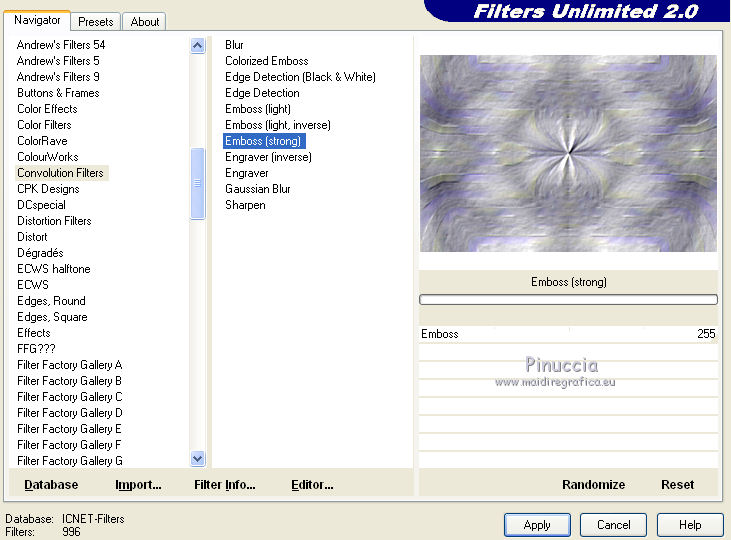Screen dimensions: 731x540
Task: Select Filter Factory Gallery C
Action: click(69, 397)
